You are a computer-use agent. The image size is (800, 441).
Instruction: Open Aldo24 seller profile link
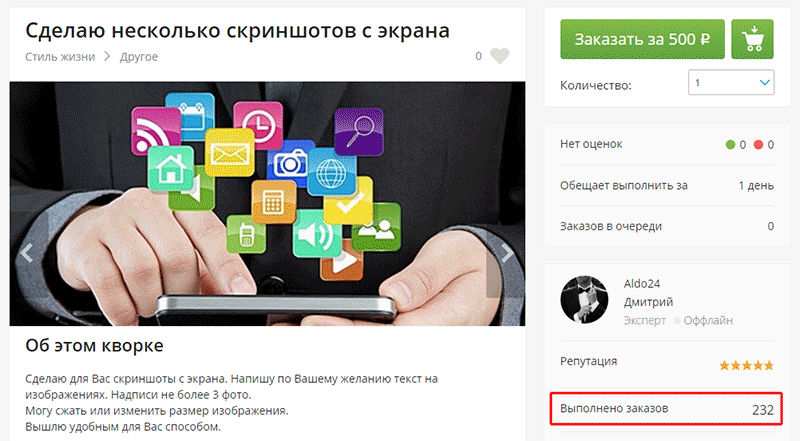pos(642,284)
